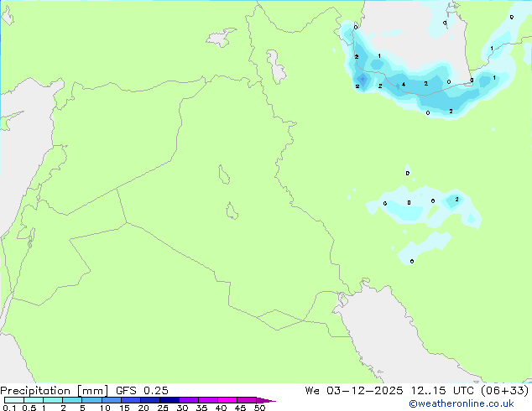Choose the 20–25 mm legend swatch
532x411 pixels.
(150, 400)
